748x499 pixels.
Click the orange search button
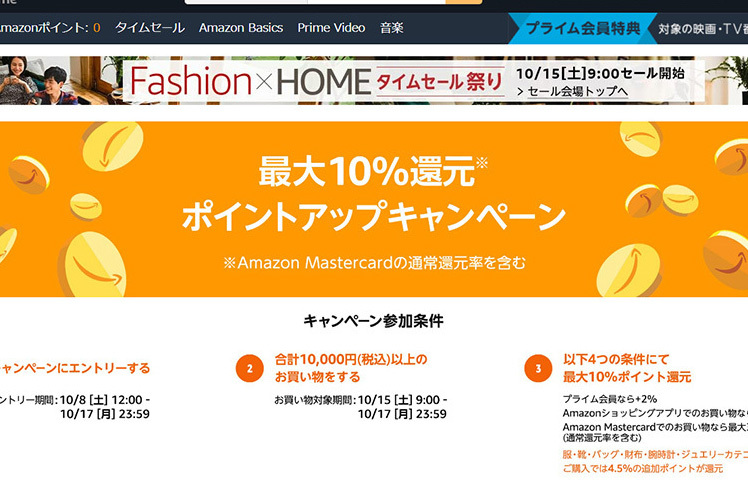coord(464,2)
